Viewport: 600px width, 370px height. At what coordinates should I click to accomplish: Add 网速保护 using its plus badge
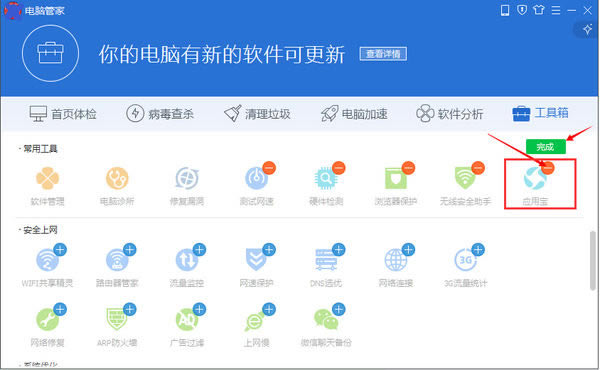tap(269, 249)
